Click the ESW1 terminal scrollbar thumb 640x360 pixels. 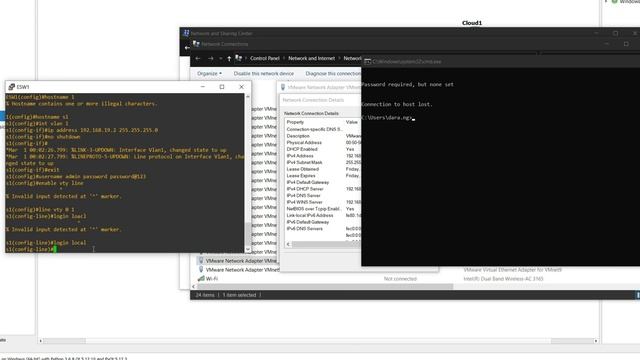pyautogui.click(x=247, y=233)
